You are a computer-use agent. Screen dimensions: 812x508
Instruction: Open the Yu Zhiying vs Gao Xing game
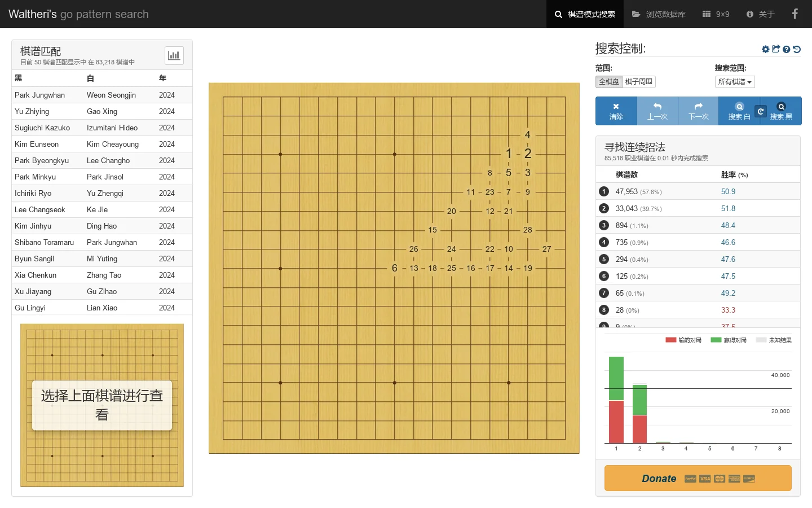tap(102, 111)
